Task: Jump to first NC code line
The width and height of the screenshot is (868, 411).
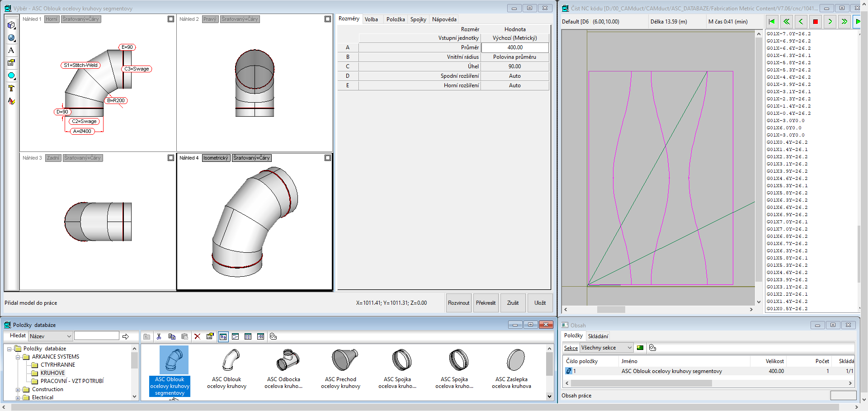Action: click(x=772, y=21)
